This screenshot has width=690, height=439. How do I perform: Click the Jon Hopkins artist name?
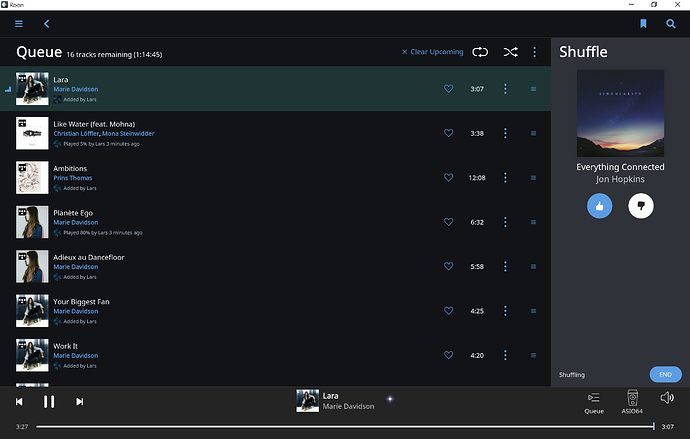620,179
